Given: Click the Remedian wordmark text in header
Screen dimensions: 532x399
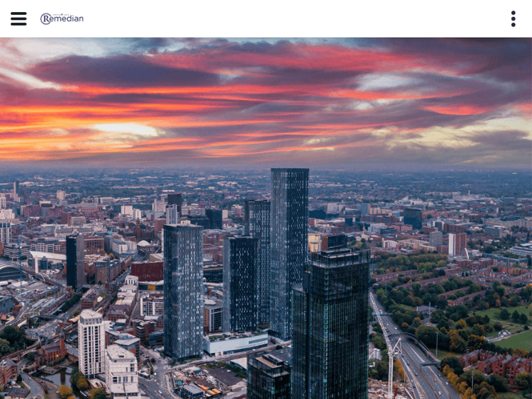Looking at the screenshot, I should point(68,18).
